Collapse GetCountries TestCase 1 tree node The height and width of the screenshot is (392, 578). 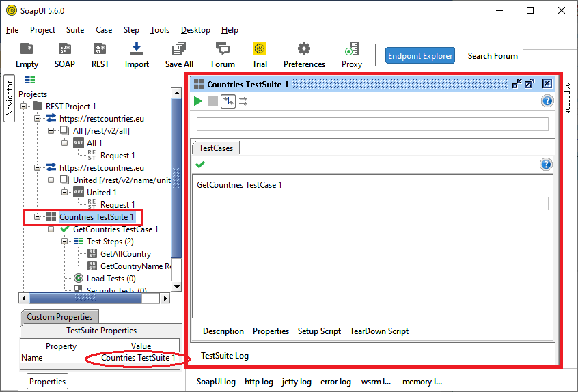pyautogui.click(x=51, y=229)
